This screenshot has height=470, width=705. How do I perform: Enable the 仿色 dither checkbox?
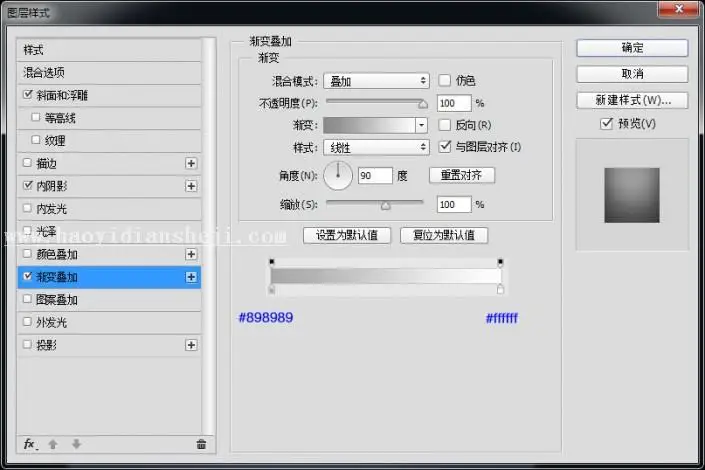pyautogui.click(x=445, y=81)
